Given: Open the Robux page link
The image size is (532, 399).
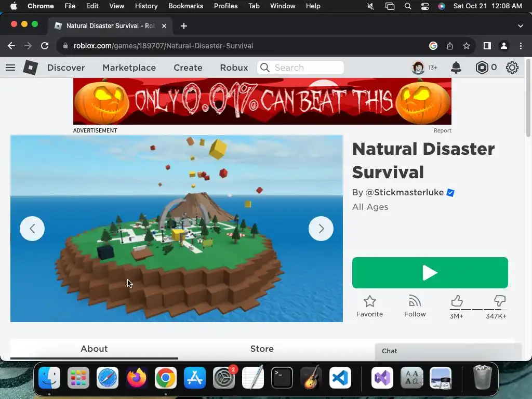Looking at the screenshot, I should 234,68.
